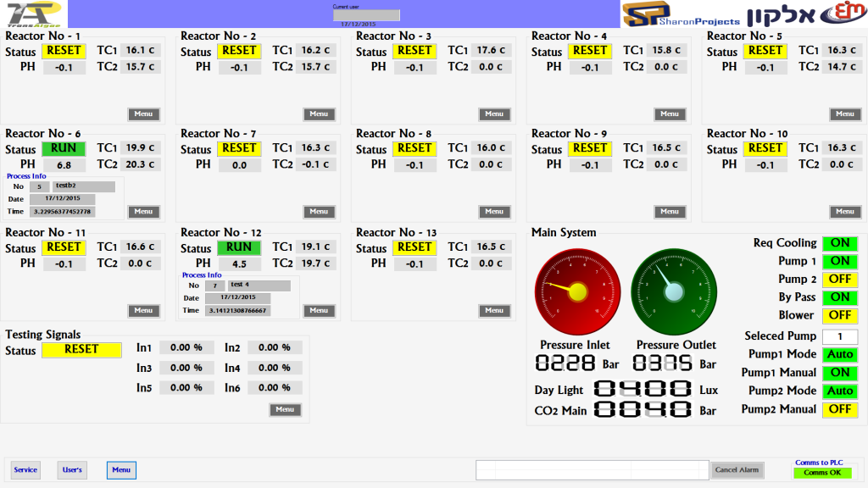Viewport: 868px width, 488px height.
Task: Switch Pump1 Mode Auto setting
Action: click(x=840, y=355)
